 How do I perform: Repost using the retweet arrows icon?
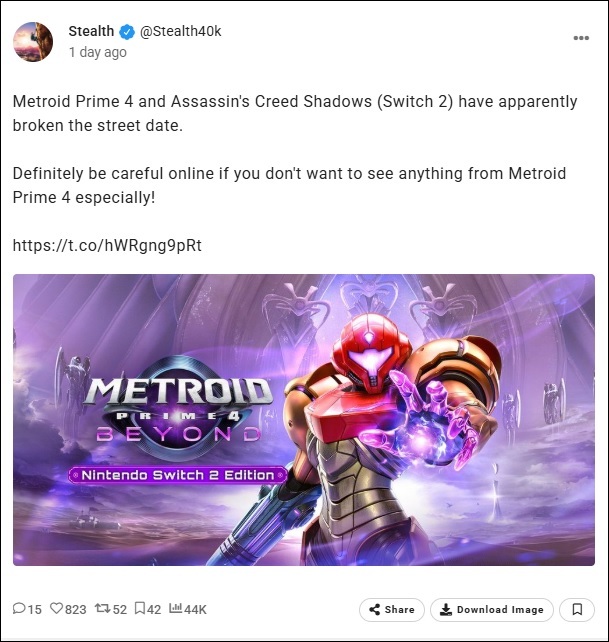pos(102,608)
